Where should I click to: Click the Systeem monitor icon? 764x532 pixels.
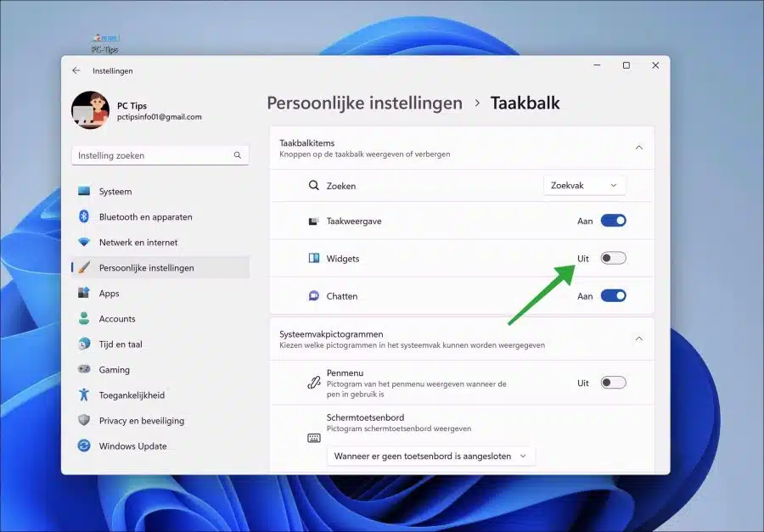(x=84, y=191)
